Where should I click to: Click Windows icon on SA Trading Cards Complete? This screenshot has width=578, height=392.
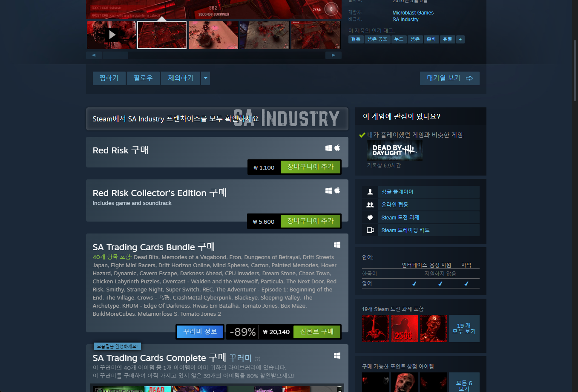click(x=337, y=355)
